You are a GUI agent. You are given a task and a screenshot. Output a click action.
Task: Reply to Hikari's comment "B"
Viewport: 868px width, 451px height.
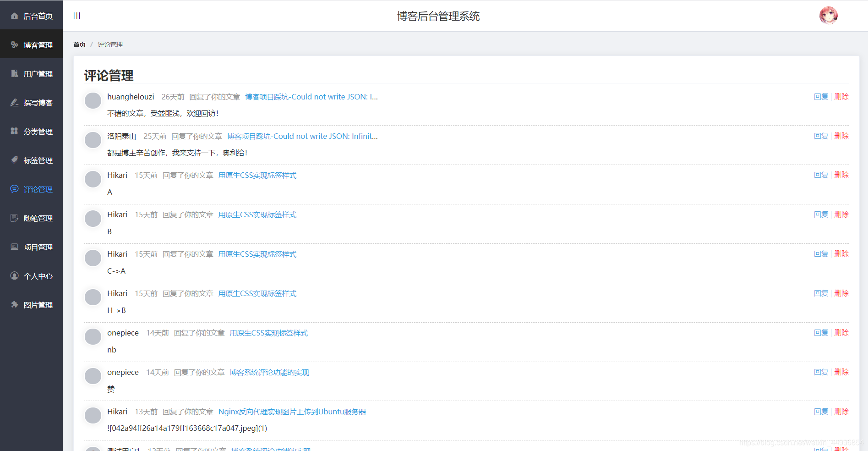point(821,214)
